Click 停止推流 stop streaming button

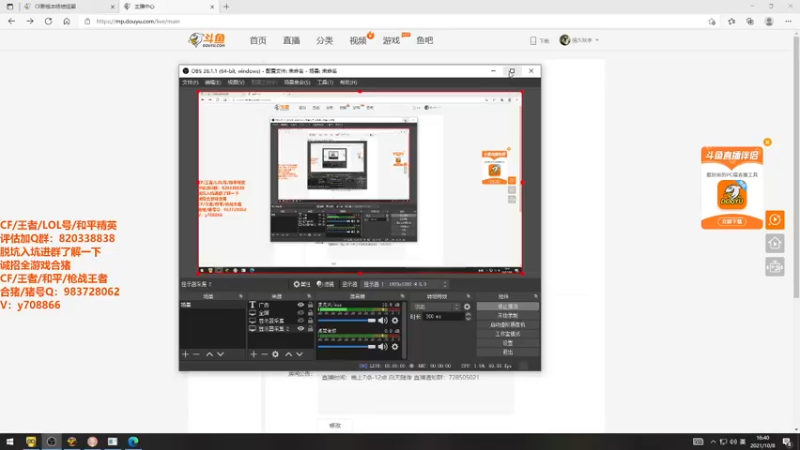[508, 306]
